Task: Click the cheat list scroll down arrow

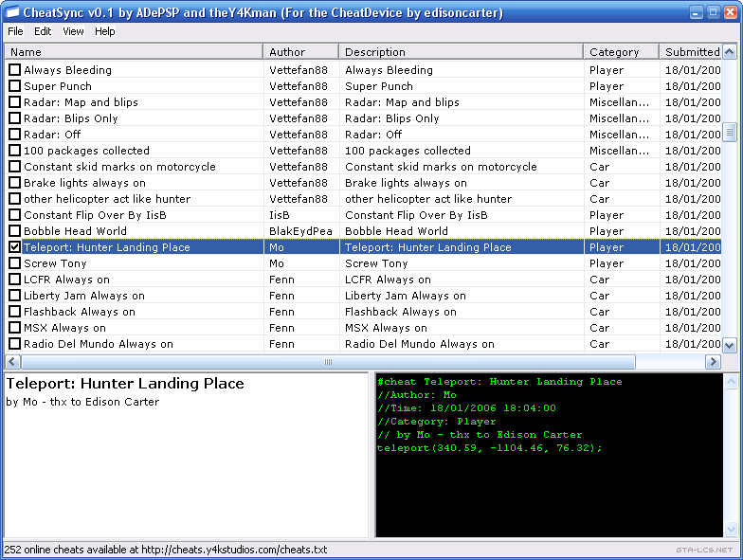Action: (730, 346)
